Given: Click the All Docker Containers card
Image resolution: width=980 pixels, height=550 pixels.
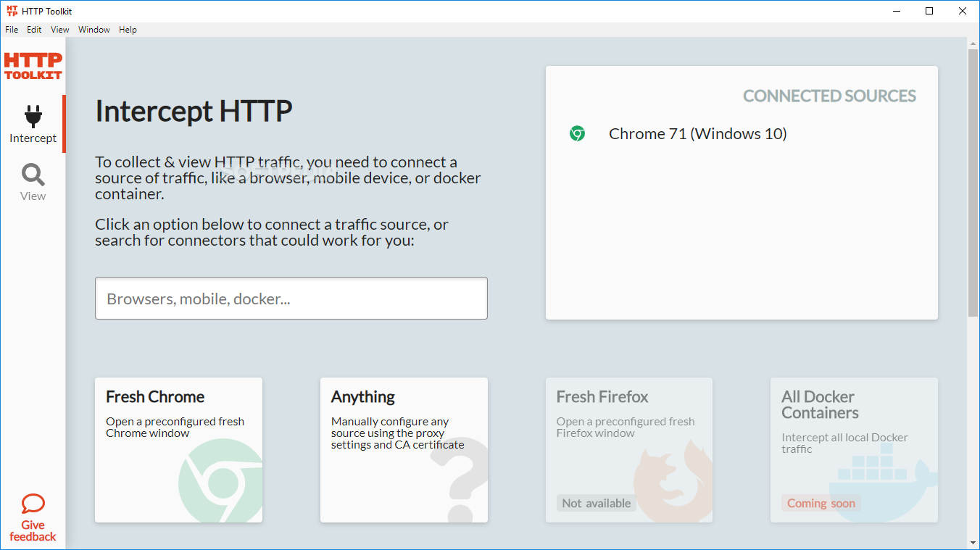Looking at the screenshot, I should (854, 450).
